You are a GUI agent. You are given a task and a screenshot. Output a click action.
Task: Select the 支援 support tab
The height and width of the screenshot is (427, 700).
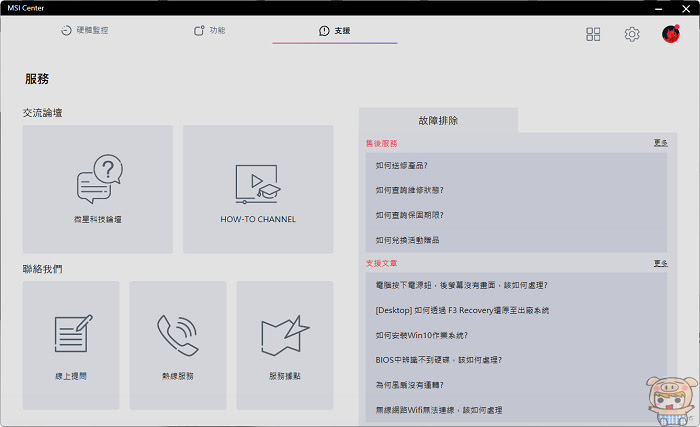(x=334, y=30)
